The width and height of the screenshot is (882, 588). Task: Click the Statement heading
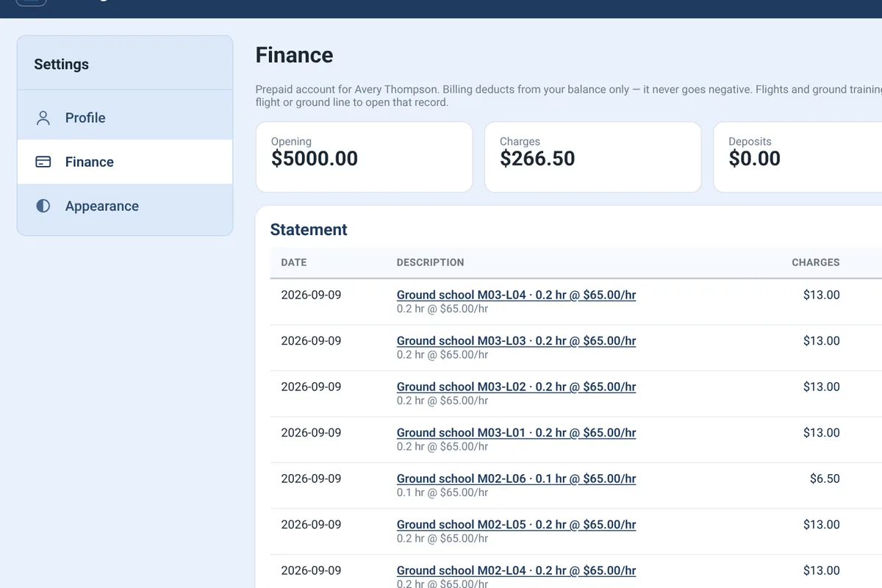click(309, 229)
